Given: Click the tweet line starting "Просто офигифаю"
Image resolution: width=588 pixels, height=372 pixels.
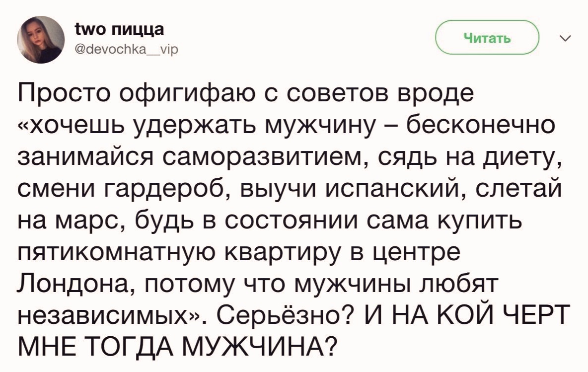Looking at the screenshot, I should (x=246, y=94).
